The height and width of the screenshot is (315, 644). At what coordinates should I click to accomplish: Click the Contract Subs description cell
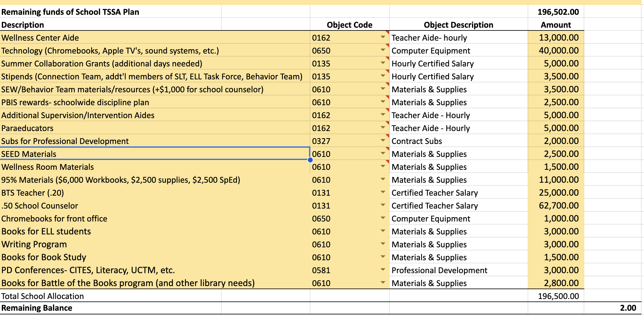[x=458, y=141]
